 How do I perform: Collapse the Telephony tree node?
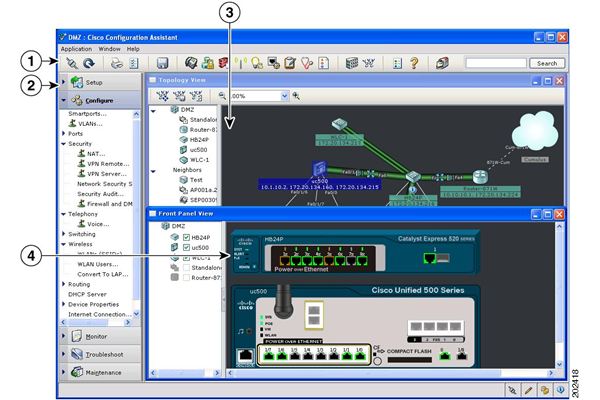[x=64, y=214]
